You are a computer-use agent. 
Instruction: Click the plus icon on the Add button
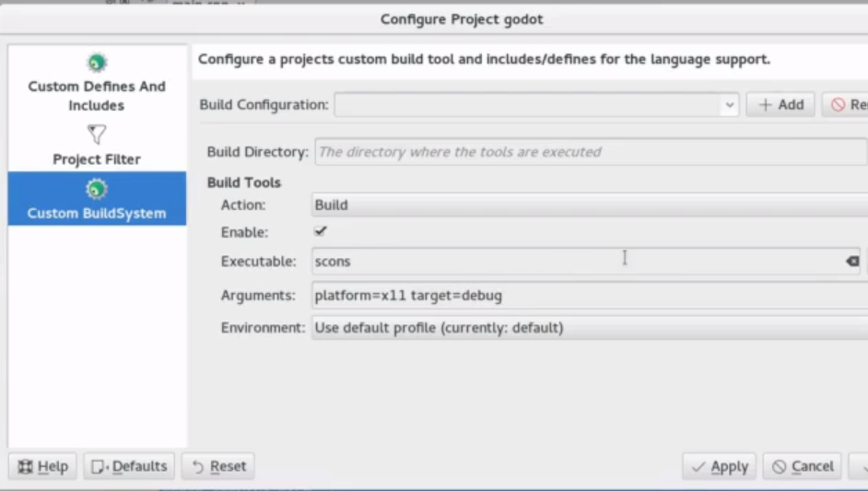[765, 105]
